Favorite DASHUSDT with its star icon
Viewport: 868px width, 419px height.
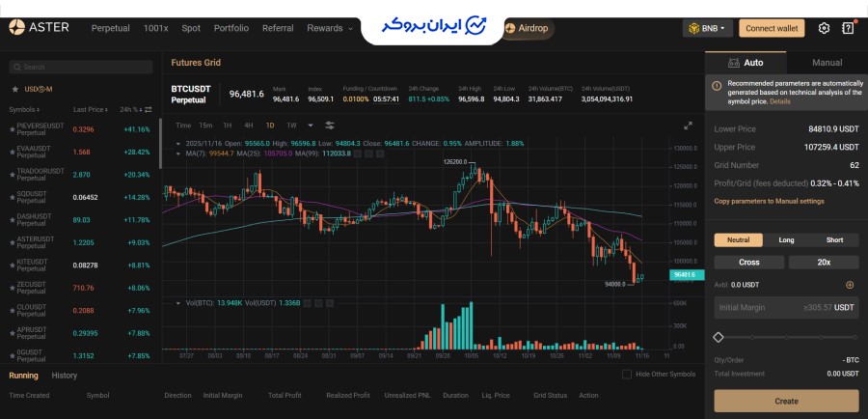pyautogui.click(x=13, y=220)
